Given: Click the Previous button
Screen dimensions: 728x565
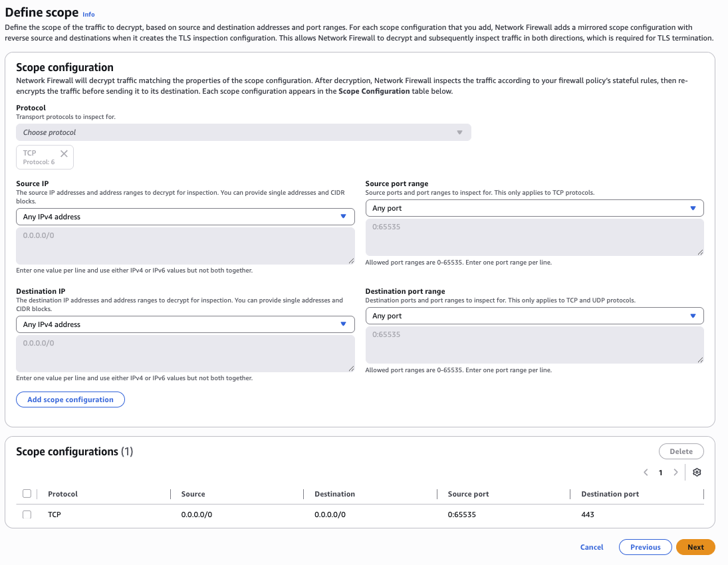Looking at the screenshot, I should coord(645,547).
